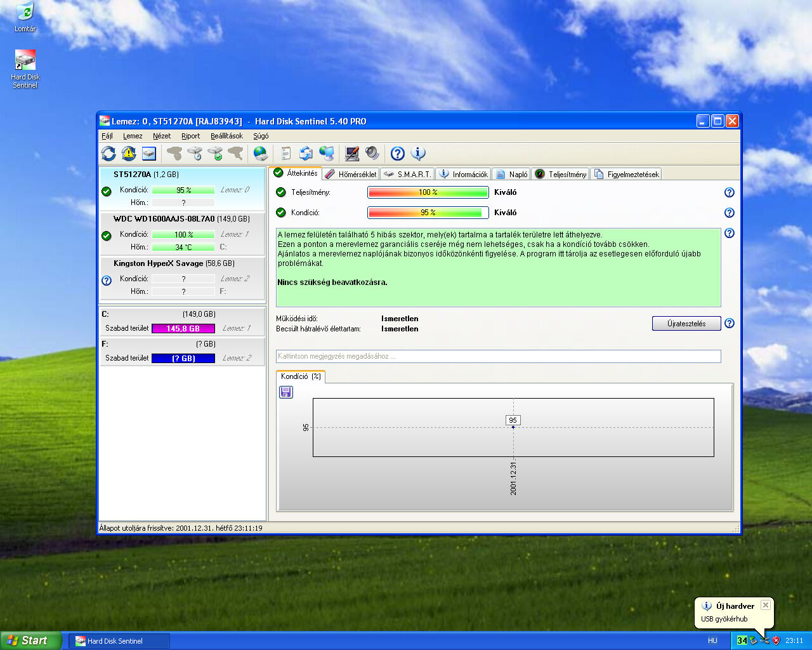Select the Kondíció (%) graph tab
This screenshot has width=812, height=650.
pyautogui.click(x=301, y=376)
